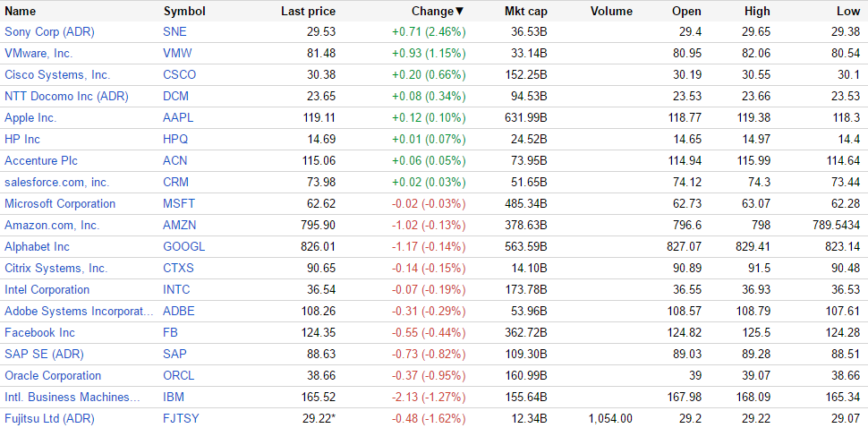
Task: Sort by Mkt cap header
Action: point(525,12)
